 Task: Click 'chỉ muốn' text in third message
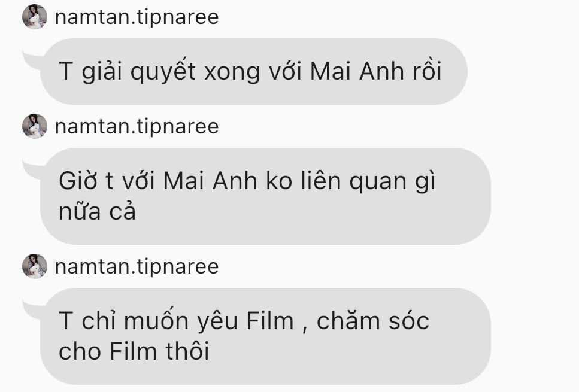pos(135,320)
